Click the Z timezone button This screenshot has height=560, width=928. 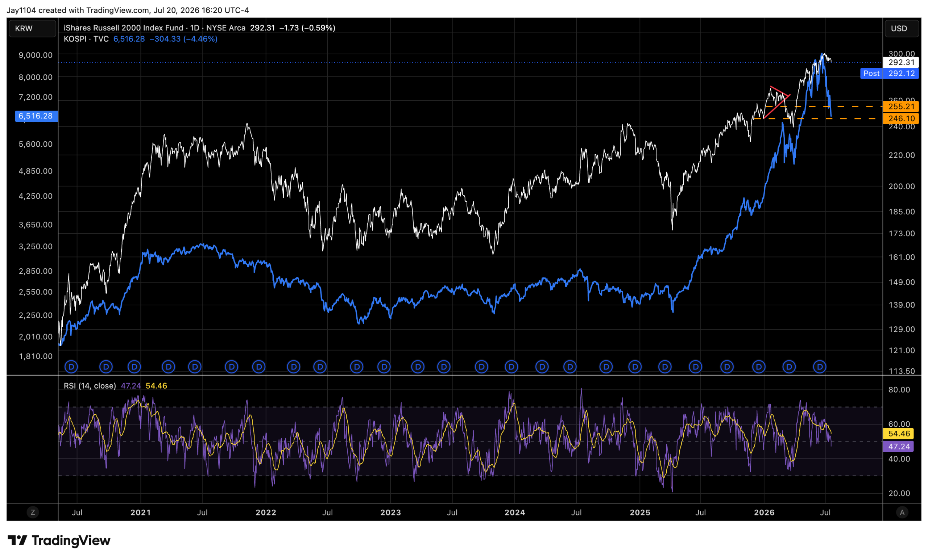[33, 512]
